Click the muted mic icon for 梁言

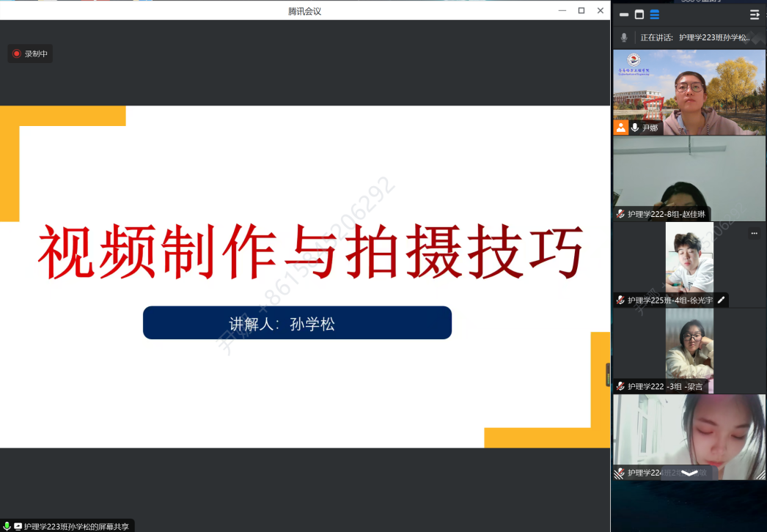click(x=620, y=386)
